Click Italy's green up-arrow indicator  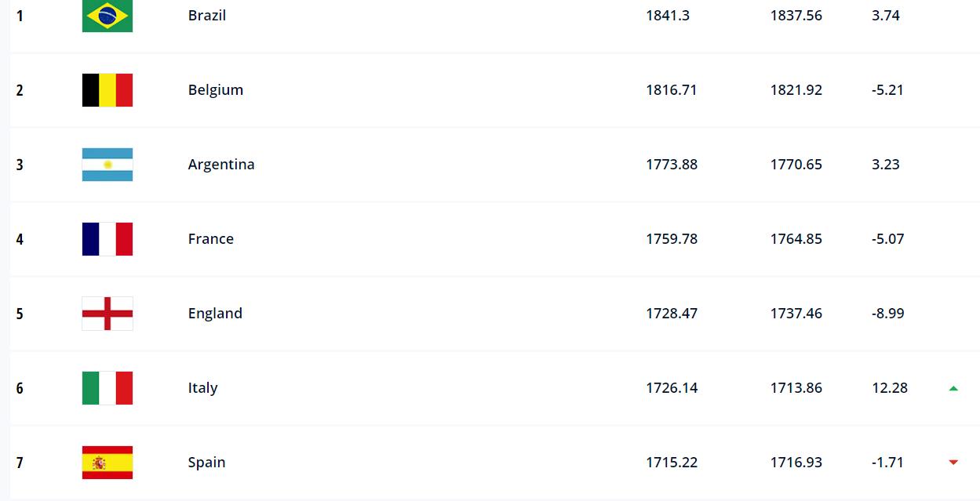click(953, 388)
